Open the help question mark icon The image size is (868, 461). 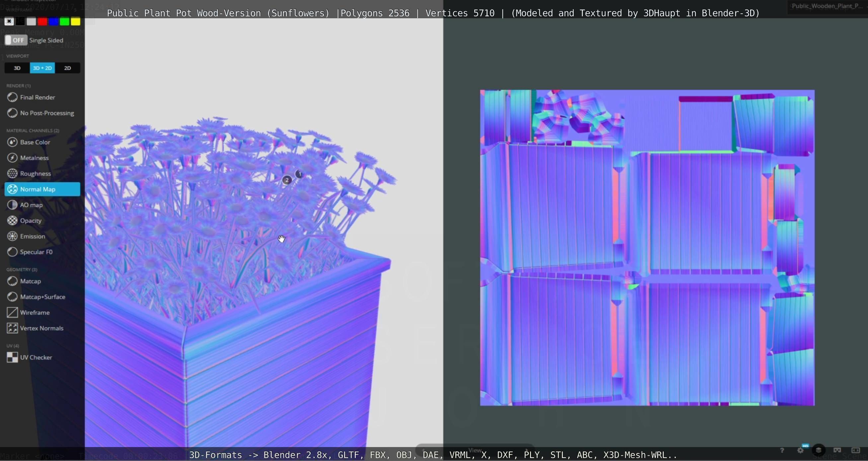(782, 451)
